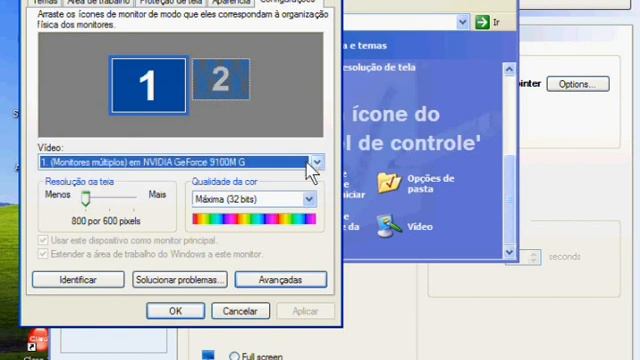Switch to the Aparência tab
Screen dimensions: 640x360
coord(231,2)
